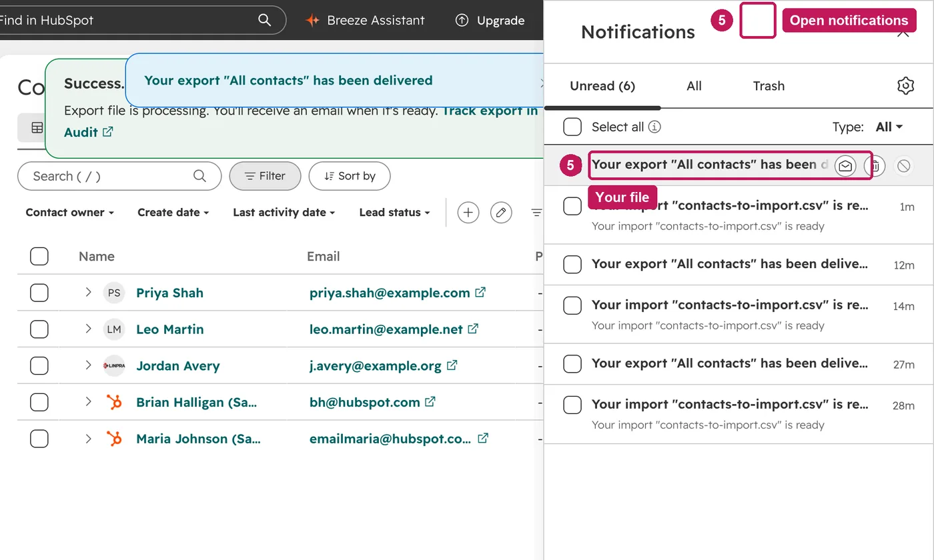Open the Lead status filter dropdown
The height and width of the screenshot is (560, 934).
point(394,213)
